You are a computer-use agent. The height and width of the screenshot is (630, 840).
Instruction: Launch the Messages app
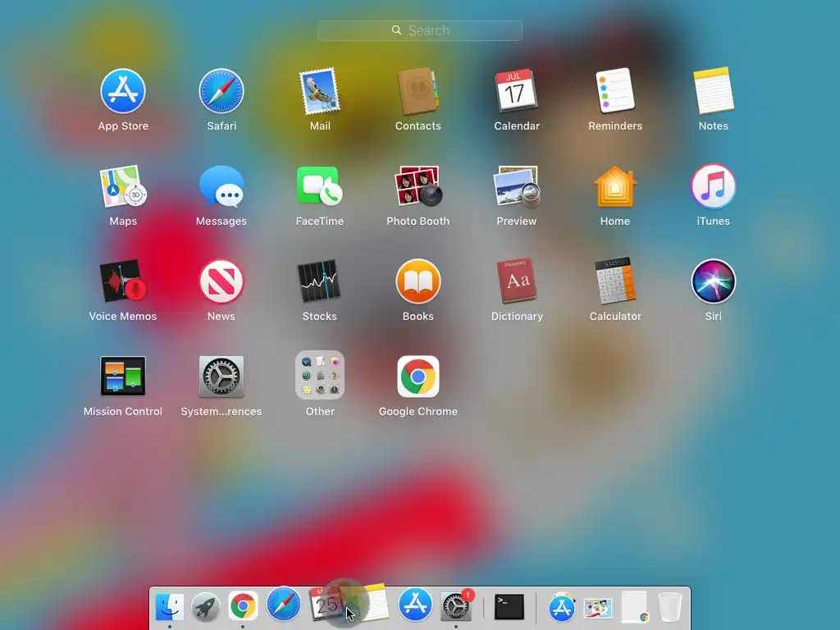coord(221,186)
